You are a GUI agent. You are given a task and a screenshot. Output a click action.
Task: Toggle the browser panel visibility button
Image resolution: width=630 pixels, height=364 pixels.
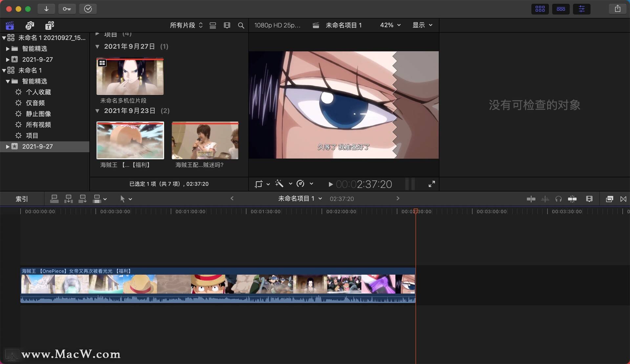(540, 9)
